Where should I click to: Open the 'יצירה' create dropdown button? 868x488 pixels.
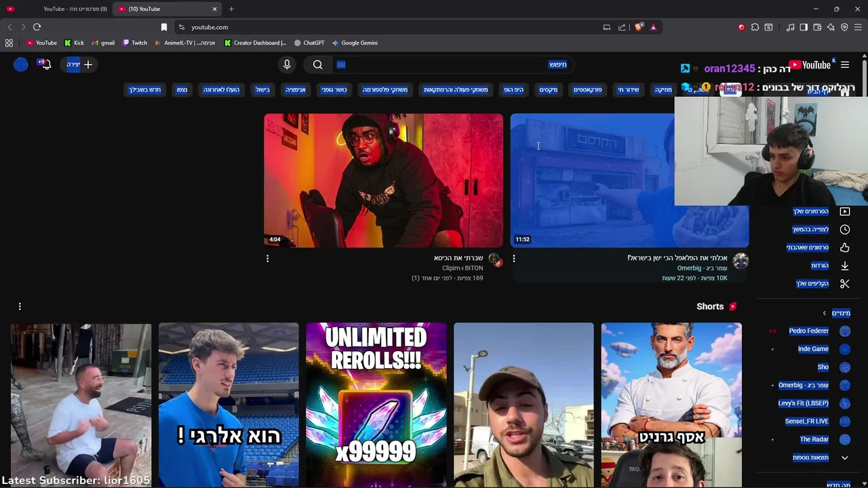79,64
